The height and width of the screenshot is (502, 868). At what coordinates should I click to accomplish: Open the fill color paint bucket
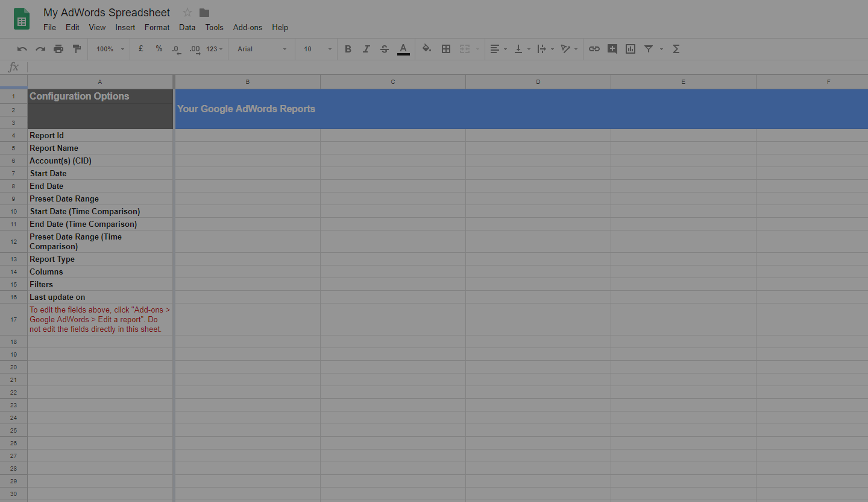(427, 49)
